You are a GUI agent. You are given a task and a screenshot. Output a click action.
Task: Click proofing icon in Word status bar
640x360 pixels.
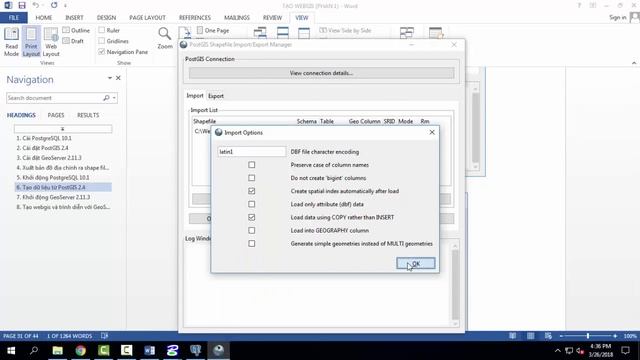click(x=104, y=336)
